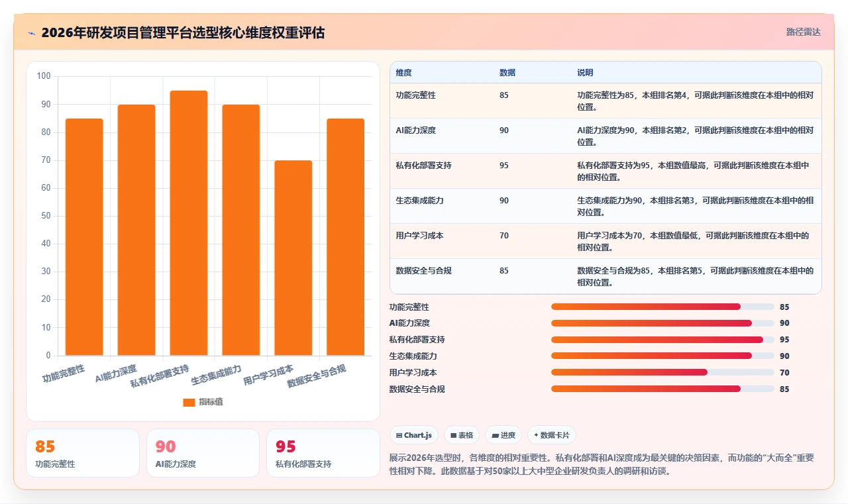Click the 功能完整性 bar in chart
The image size is (848, 504).
click(x=84, y=237)
